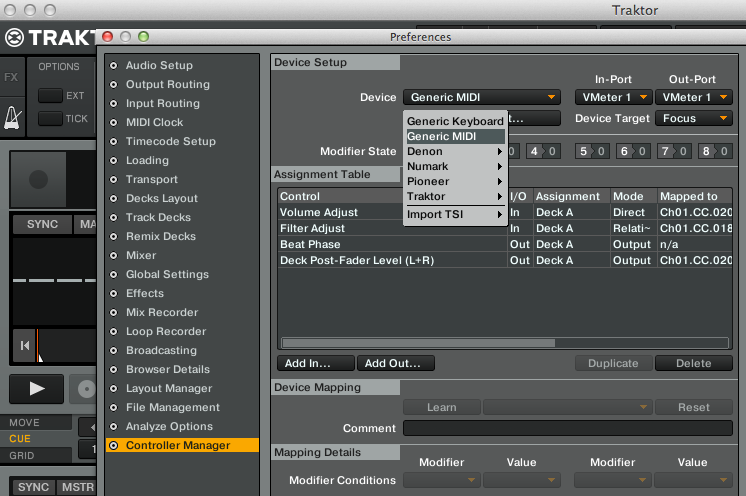Open the FX panel tab

coord(11,77)
